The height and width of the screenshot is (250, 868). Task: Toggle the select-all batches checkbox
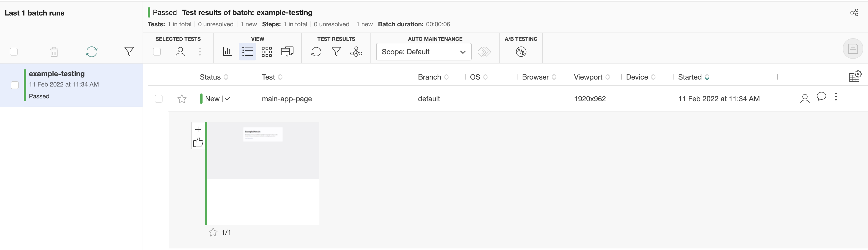14,52
